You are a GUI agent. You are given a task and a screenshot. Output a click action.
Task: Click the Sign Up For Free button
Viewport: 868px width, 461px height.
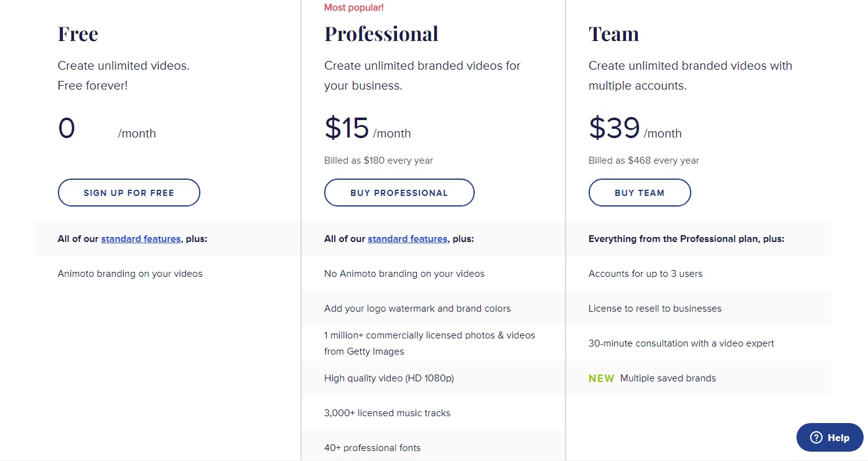coord(129,193)
